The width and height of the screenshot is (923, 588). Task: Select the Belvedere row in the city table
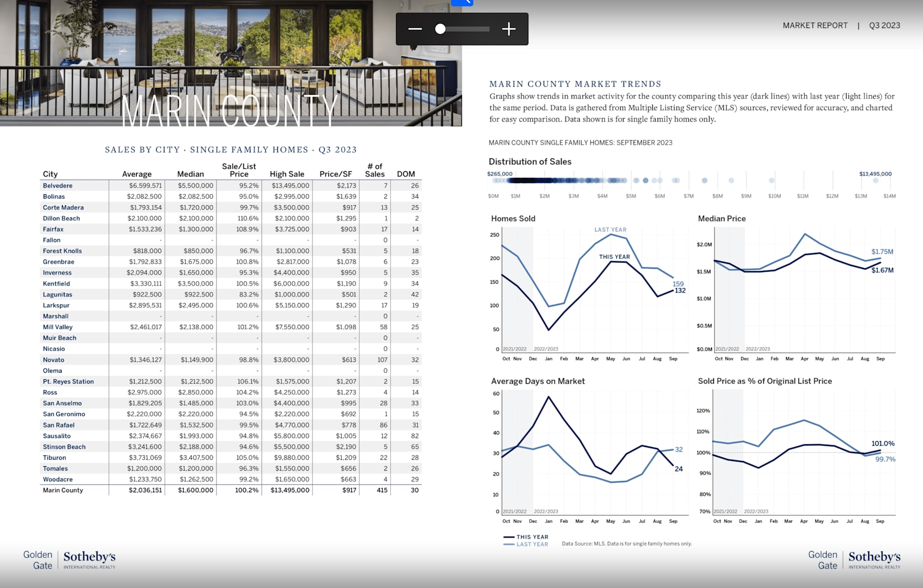pyautogui.click(x=58, y=186)
